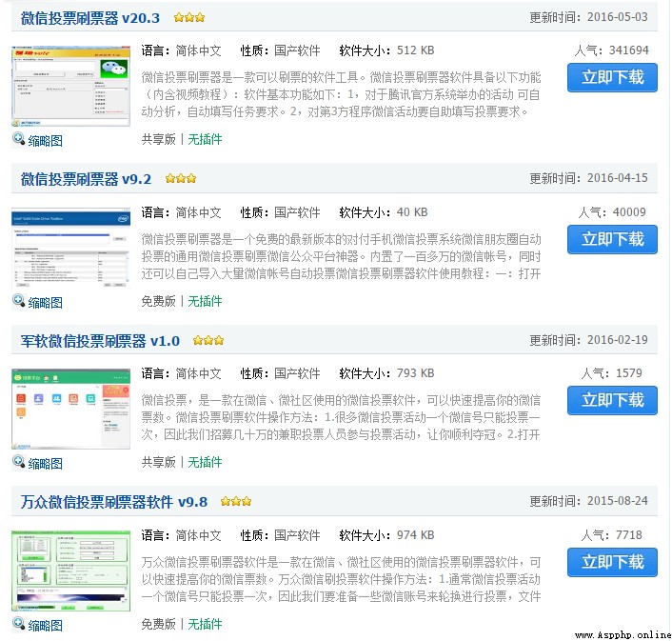Screen dimensions: 672x641
Task: Click 无插件 label in 万众 v9.8 entry
Action: (205, 624)
